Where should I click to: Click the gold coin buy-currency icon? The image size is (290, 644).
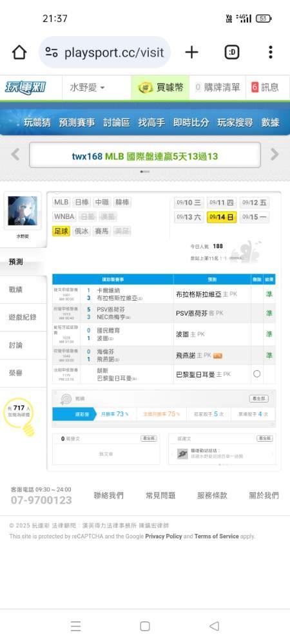coord(146,88)
